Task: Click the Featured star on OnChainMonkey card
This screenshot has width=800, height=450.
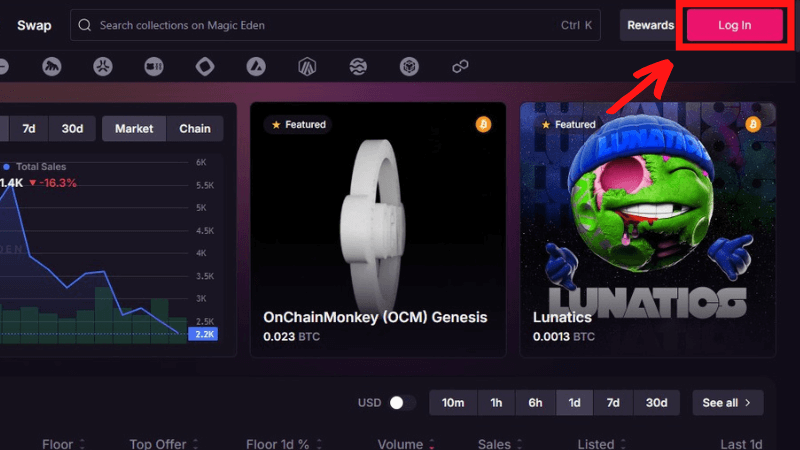Action: 276,124
